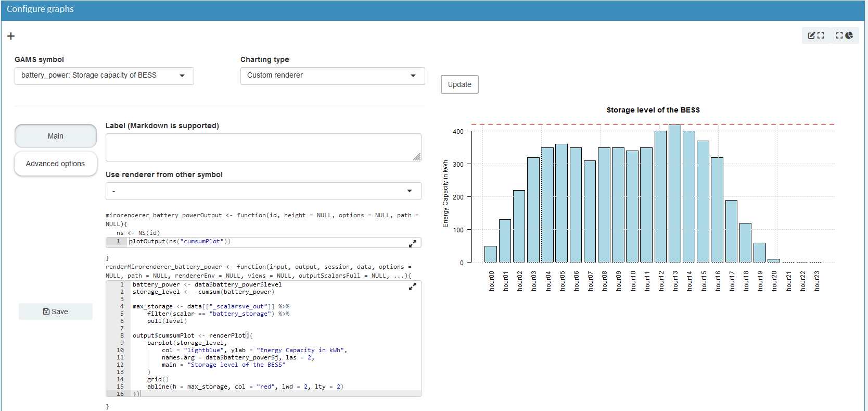Expand the plotOutput code editor to fullscreen
The image size is (868, 411).
tap(412, 244)
